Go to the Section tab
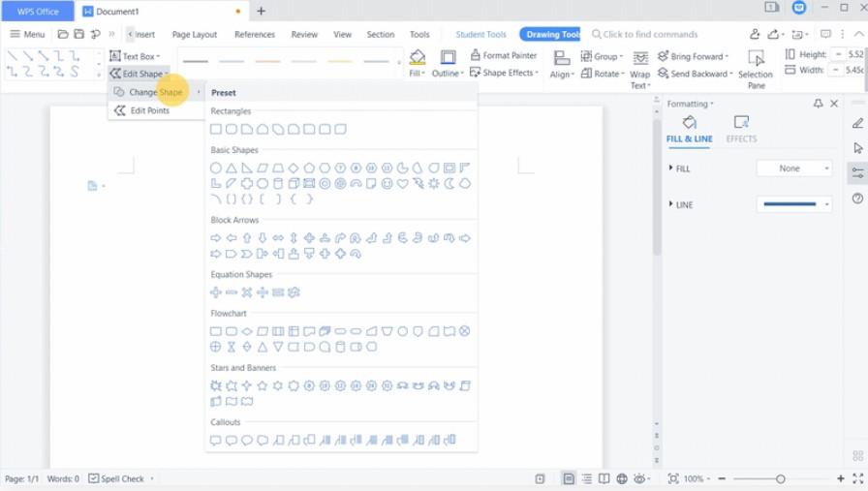The height and width of the screenshot is (491, 868). pyautogui.click(x=381, y=34)
